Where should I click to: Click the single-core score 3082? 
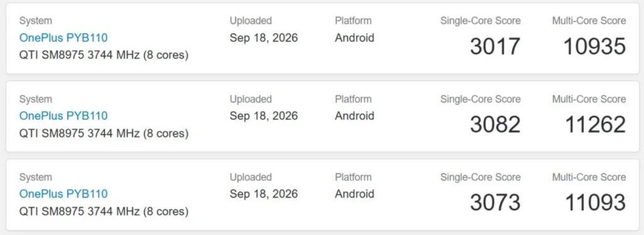(496, 125)
